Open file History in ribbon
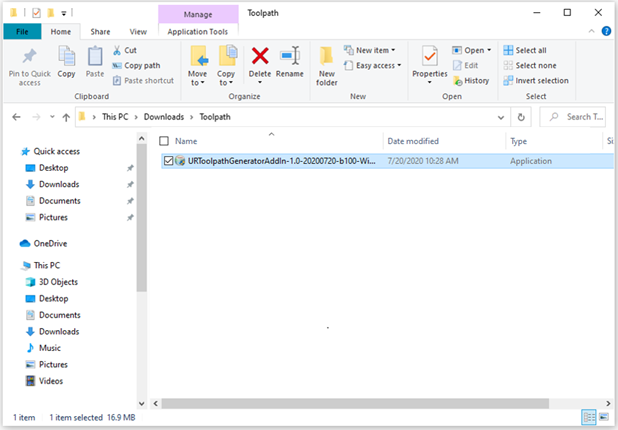Image resolution: width=618 pixels, height=430 pixels. pyautogui.click(x=471, y=80)
